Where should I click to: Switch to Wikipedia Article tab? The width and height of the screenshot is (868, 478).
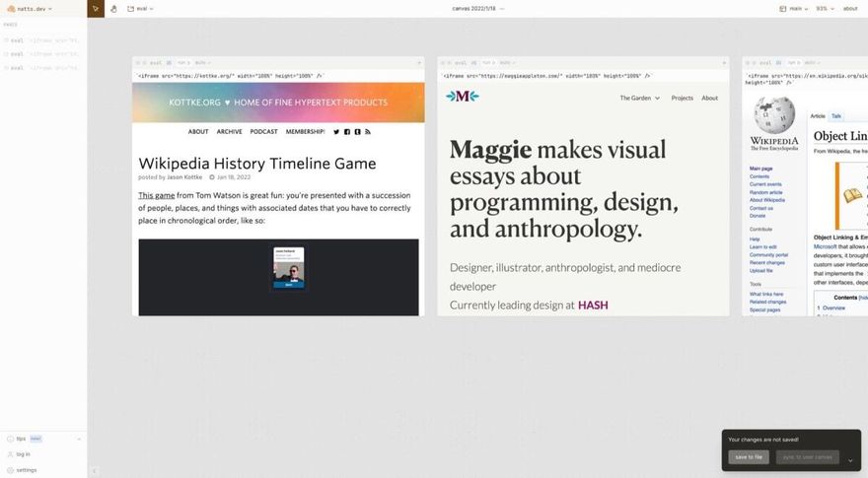point(818,116)
